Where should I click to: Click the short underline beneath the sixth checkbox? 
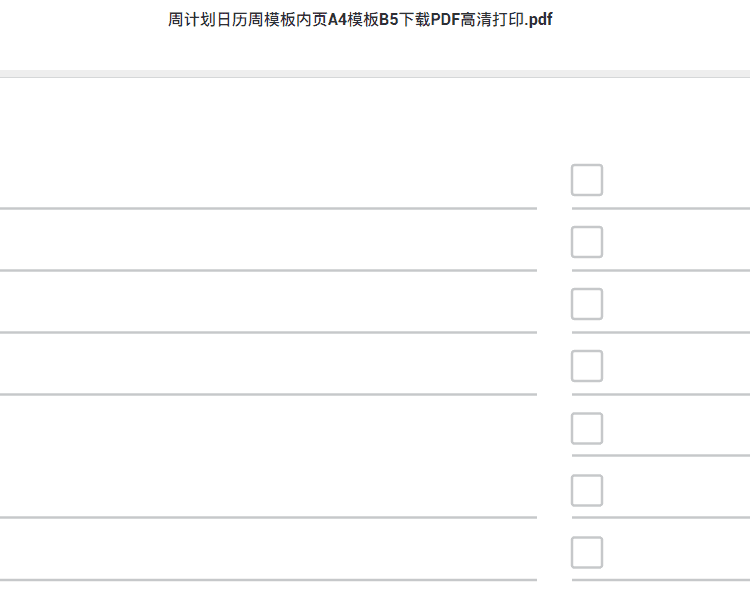coord(661,517)
